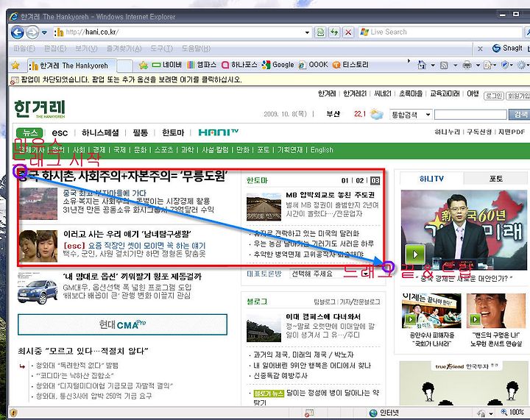This screenshot has width=530, height=420.
Task: Close the SnagIt toolbar with its X
Action: [x=480, y=49]
